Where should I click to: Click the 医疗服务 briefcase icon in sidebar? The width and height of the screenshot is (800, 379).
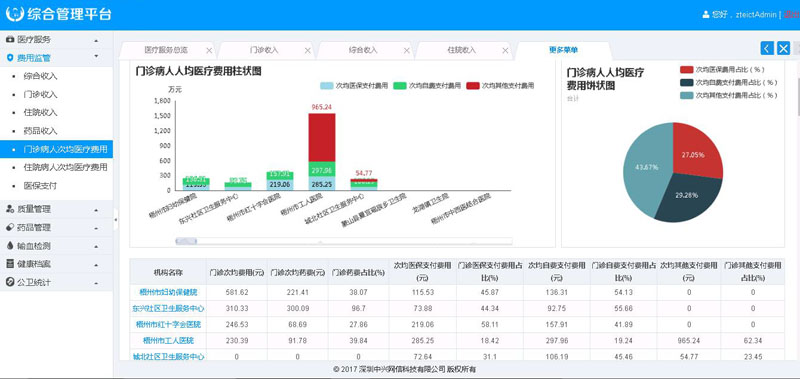pyautogui.click(x=10, y=39)
